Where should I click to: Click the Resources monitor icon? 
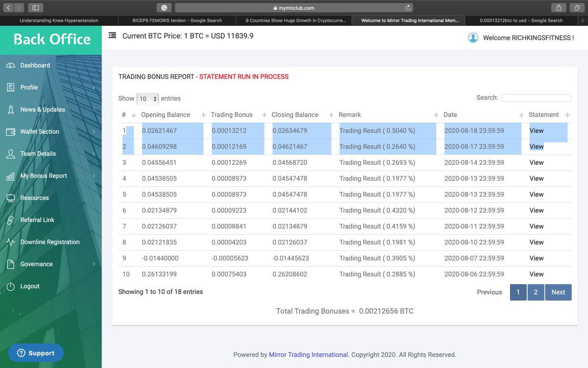click(x=10, y=198)
